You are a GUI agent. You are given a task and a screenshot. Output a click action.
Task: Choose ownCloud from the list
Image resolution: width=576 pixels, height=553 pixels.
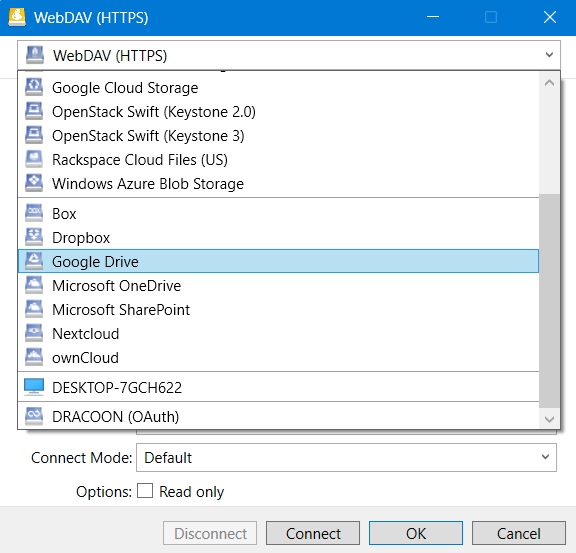pyautogui.click(x=278, y=358)
